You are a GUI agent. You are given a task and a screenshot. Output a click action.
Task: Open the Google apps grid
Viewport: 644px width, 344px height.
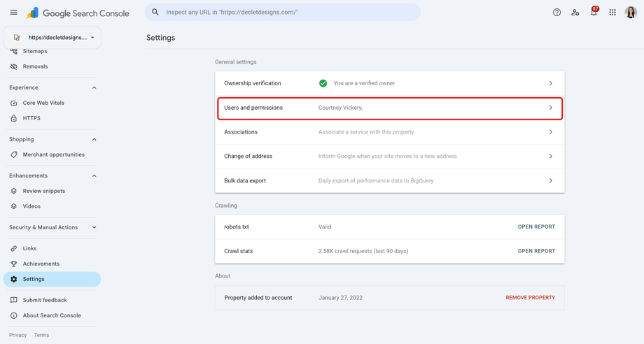coord(612,13)
